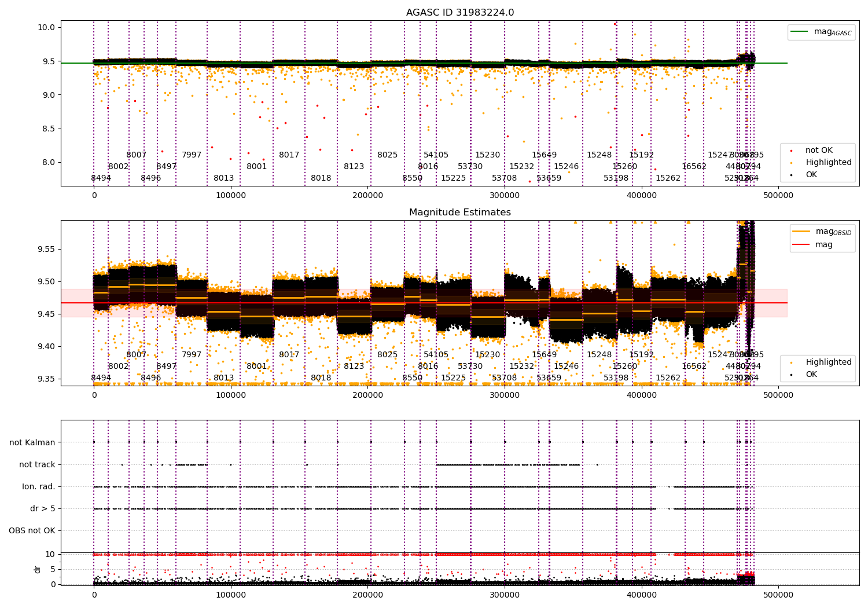Click the 9.35 y-axis tick label

pos(46,379)
